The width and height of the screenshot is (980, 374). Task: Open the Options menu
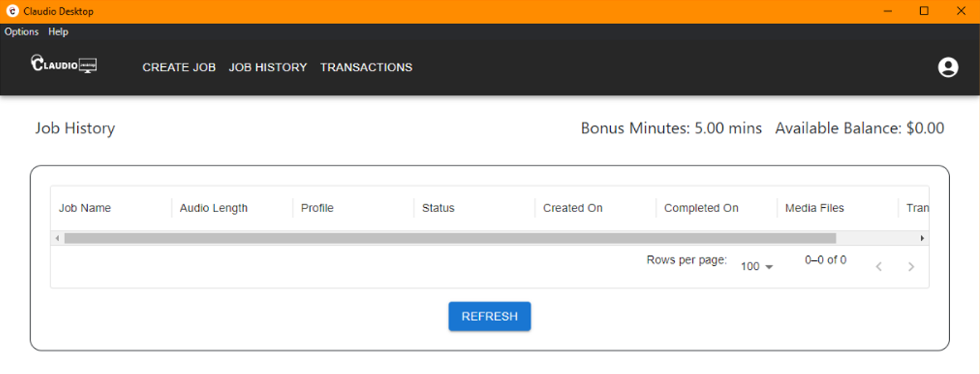click(x=22, y=31)
